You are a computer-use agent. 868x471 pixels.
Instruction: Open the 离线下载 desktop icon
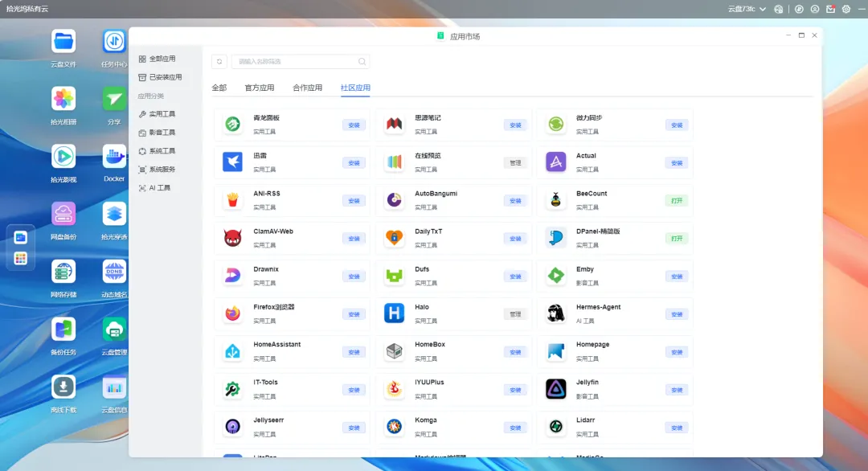point(63,387)
